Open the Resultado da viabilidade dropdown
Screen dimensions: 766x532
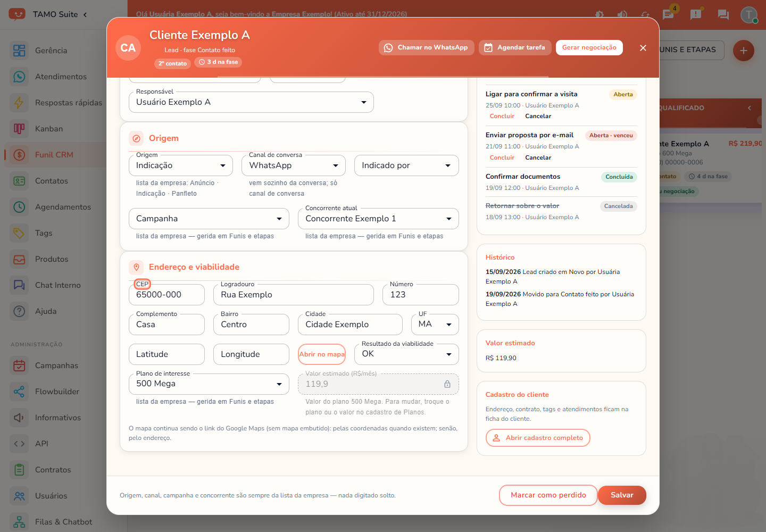coord(406,354)
